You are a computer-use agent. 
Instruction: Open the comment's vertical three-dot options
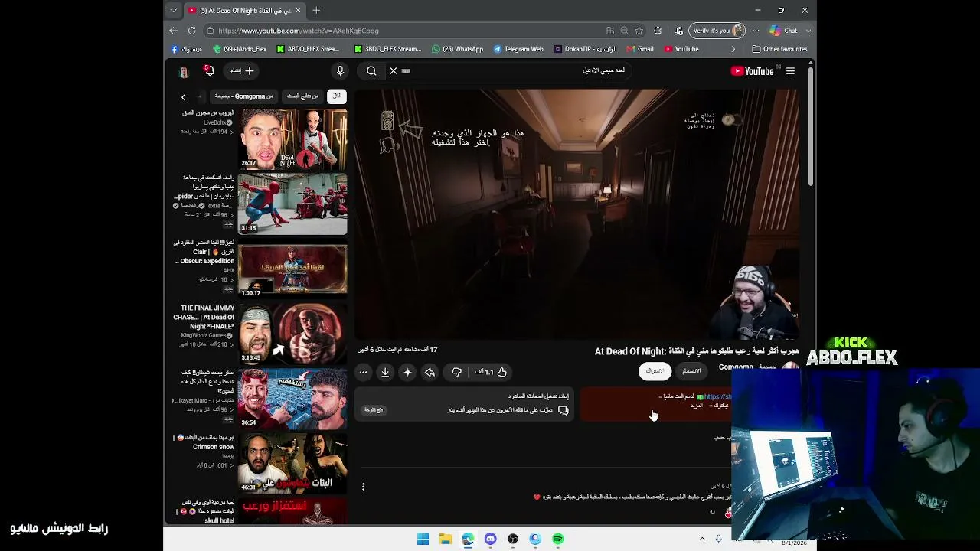click(x=363, y=487)
